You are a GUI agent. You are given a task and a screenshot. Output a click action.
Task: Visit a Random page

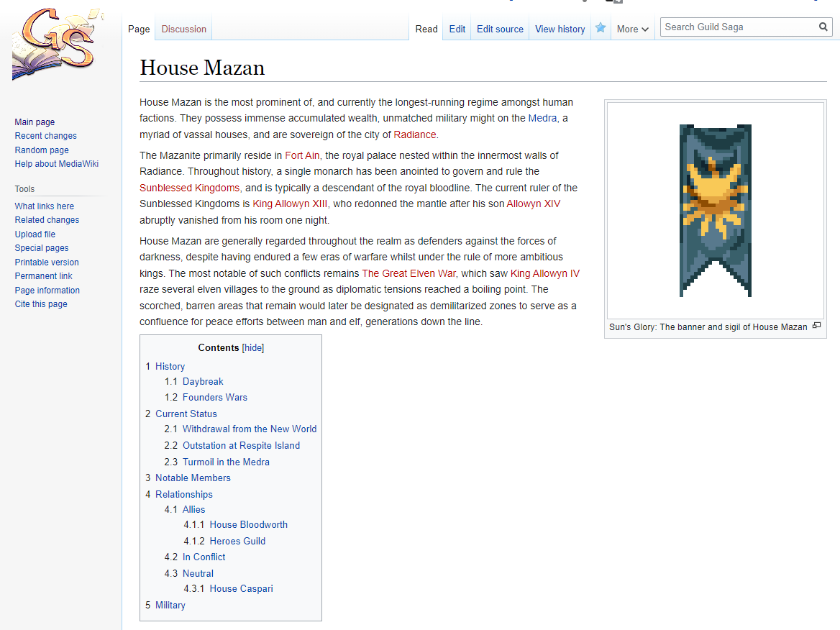point(42,150)
